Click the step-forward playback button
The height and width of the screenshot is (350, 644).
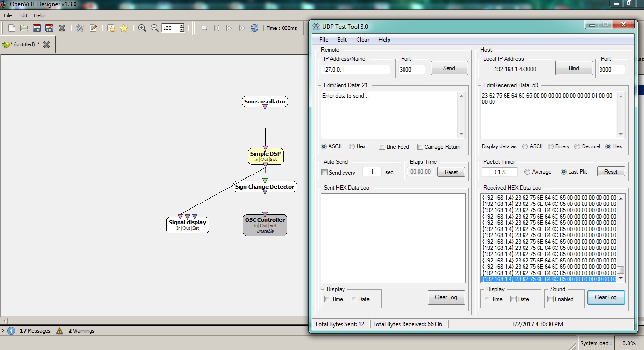point(217,28)
